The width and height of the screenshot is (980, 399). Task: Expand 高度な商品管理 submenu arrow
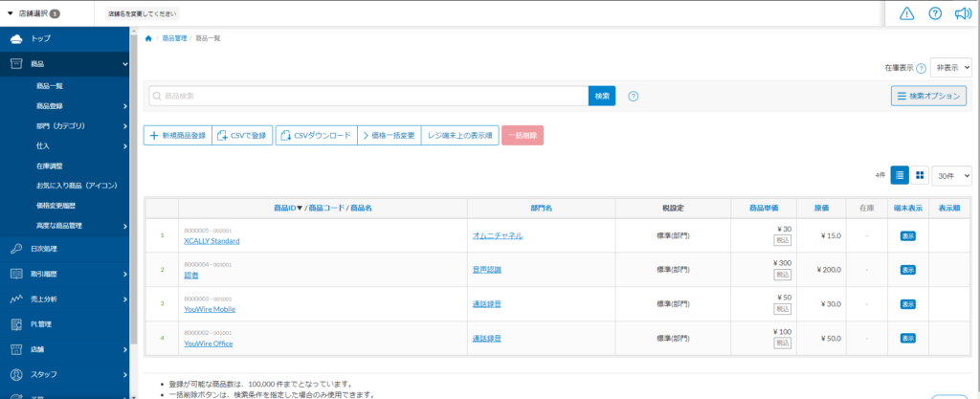(125, 226)
